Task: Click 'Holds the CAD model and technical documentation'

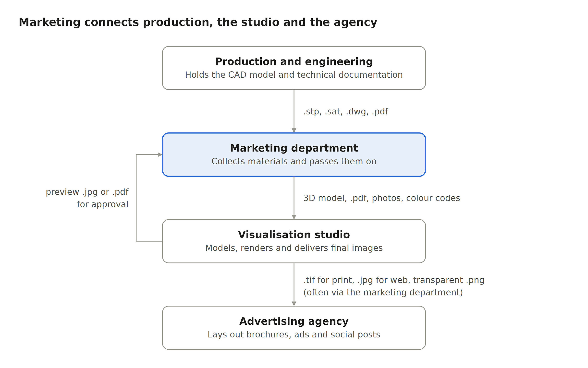Action: [x=294, y=75]
